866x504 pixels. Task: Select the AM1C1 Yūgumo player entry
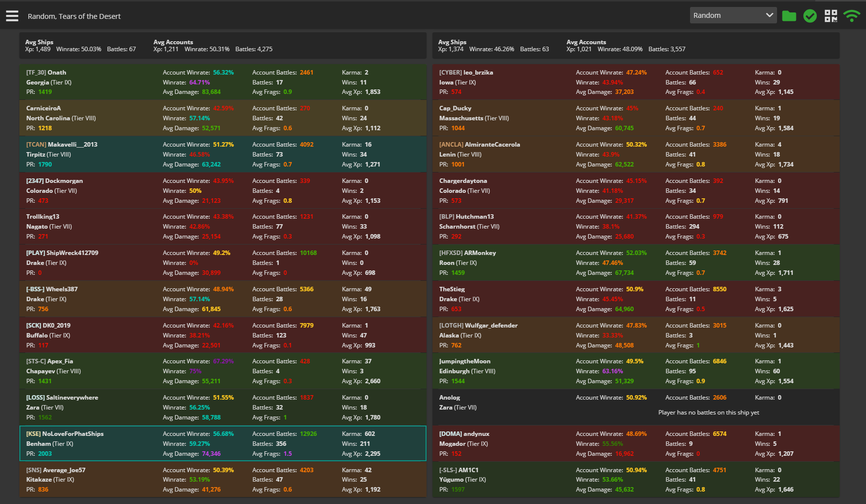click(x=468, y=470)
